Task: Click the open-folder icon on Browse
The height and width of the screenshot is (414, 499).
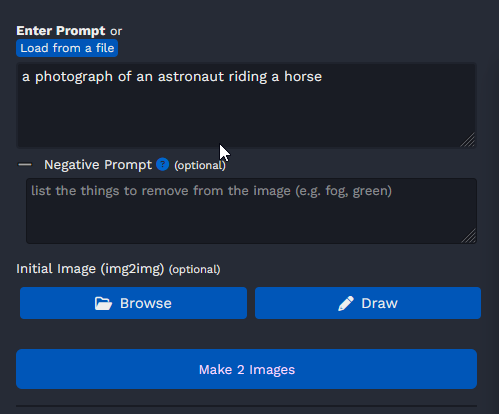Action: [x=103, y=303]
